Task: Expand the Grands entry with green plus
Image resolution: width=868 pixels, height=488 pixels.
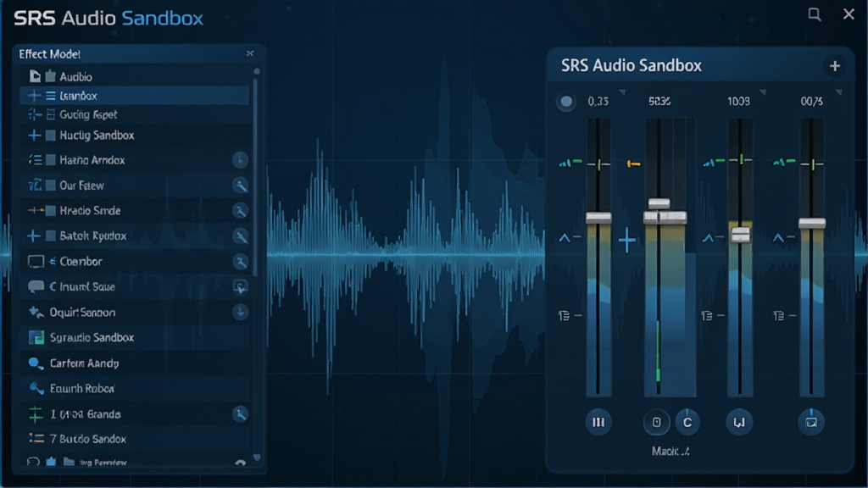Action: pyautogui.click(x=36, y=414)
